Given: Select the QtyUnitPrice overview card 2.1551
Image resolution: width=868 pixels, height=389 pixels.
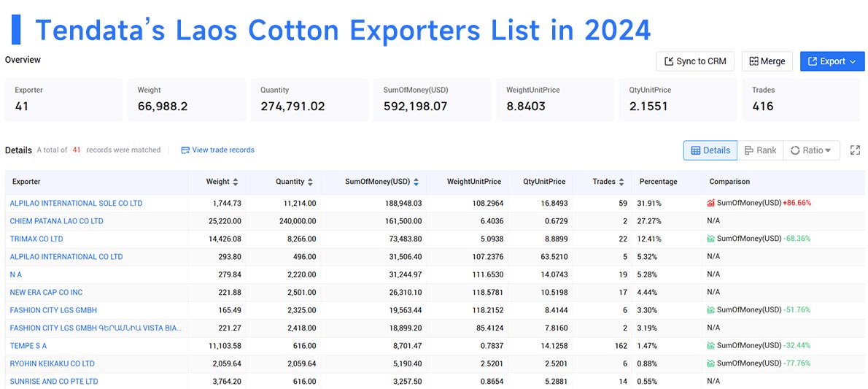Looking at the screenshot, I should [678, 100].
